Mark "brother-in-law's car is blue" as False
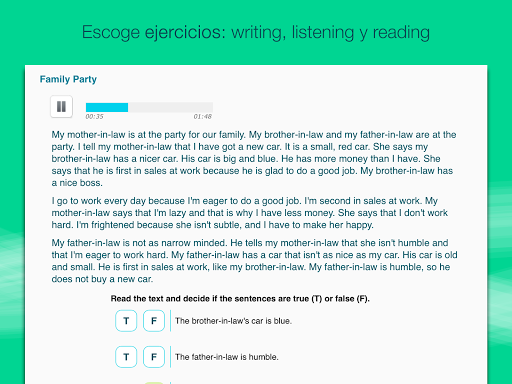The image size is (512, 384). (154, 321)
